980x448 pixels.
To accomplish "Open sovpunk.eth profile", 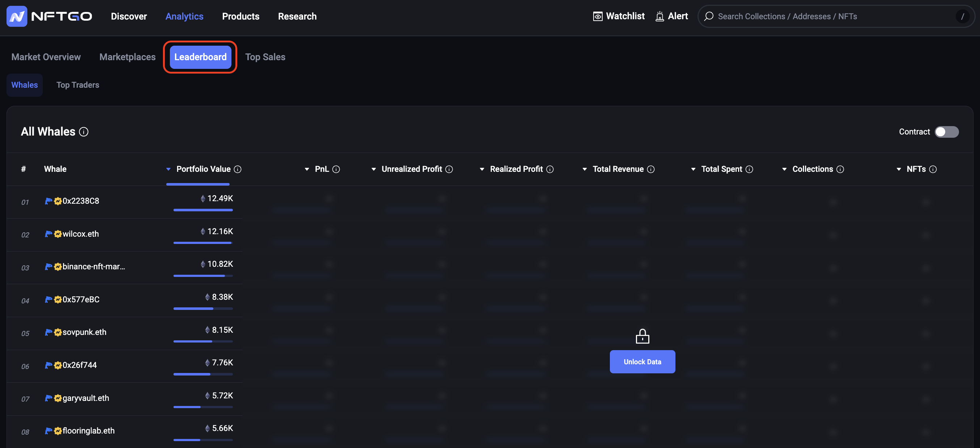I will (84, 332).
